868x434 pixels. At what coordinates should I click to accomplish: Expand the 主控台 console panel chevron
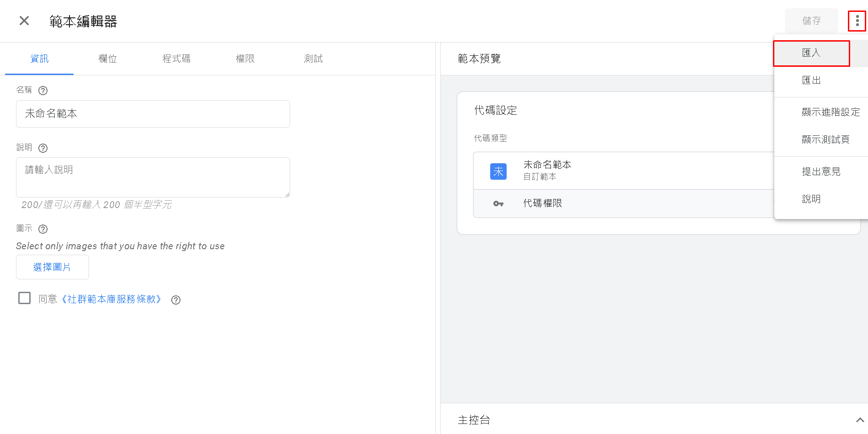click(x=859, y=420)
